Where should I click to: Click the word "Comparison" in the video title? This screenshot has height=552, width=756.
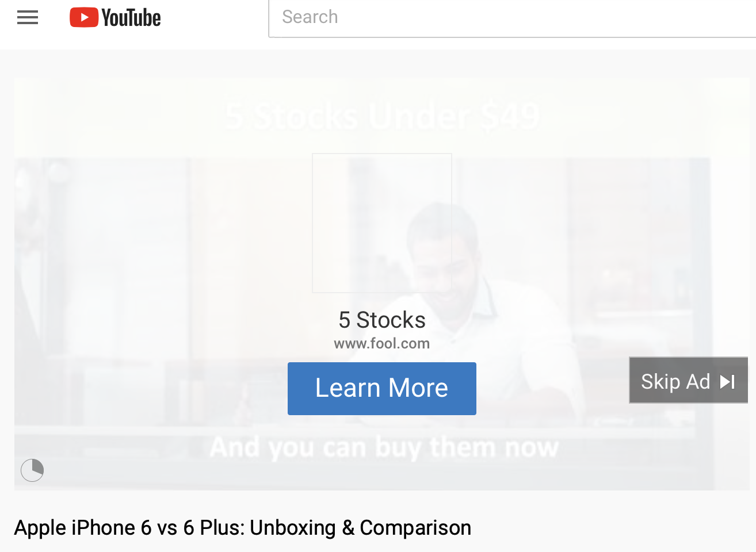click(415, 528)
